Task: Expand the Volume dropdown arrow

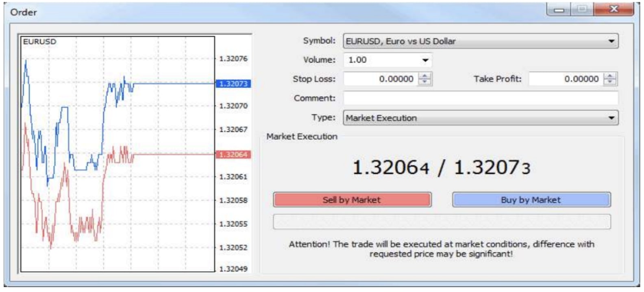Action: click(425, 60)
